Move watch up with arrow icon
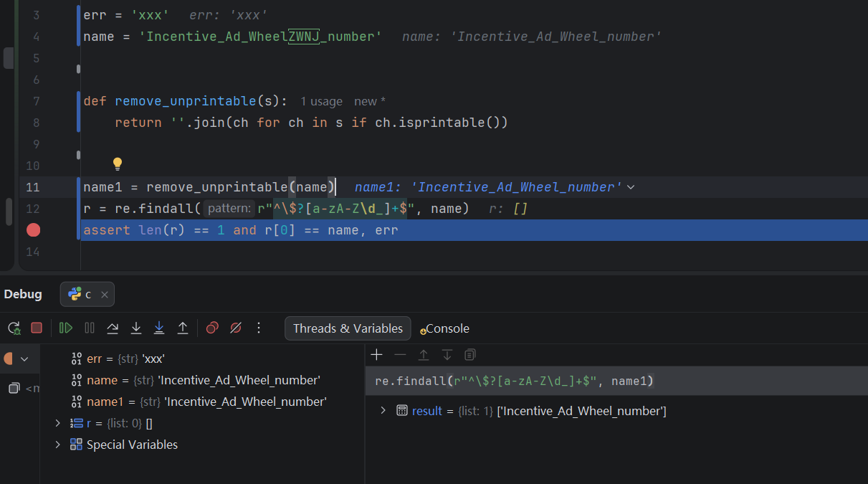 tap(424, 354)
